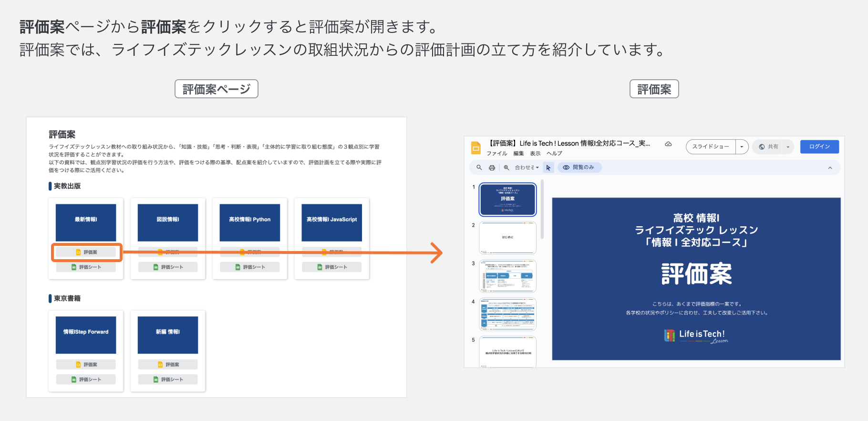Open 評価シート for 高校情報I JavaScript
This screenshot has width=868, height=421.
click(x=332, y=267)
